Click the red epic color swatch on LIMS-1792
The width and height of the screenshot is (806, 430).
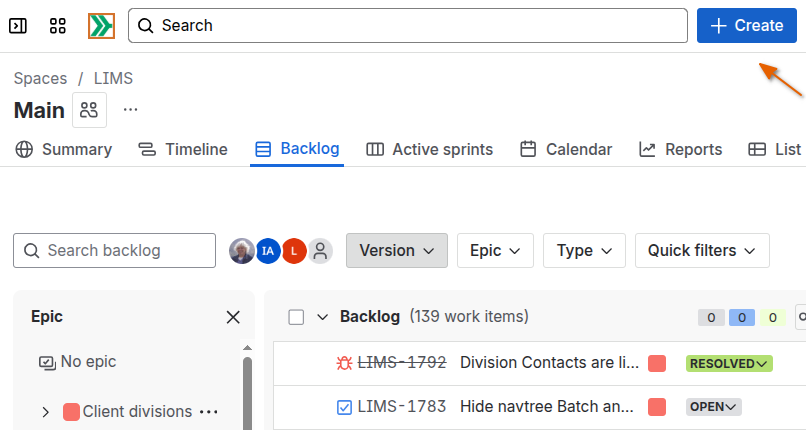click(657, 363)
